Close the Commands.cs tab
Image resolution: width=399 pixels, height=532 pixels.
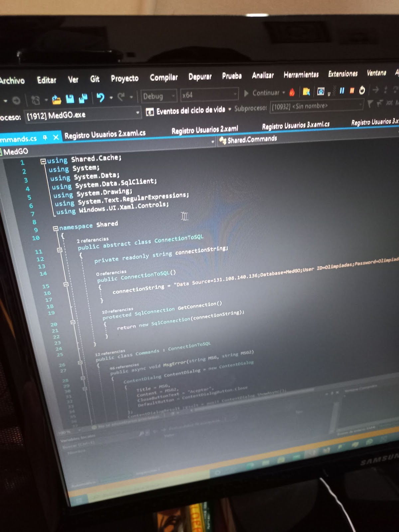tap(56, 137)
